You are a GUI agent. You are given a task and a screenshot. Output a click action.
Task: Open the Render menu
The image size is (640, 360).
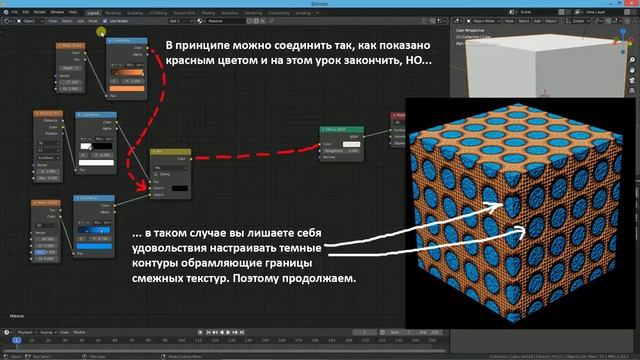pyautogui.click(x=40, y=12)
